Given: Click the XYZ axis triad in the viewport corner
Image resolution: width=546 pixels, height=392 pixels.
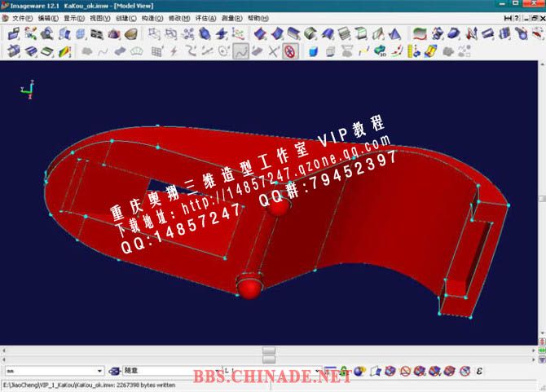Looking at the screenshot, I should [28, 90].
